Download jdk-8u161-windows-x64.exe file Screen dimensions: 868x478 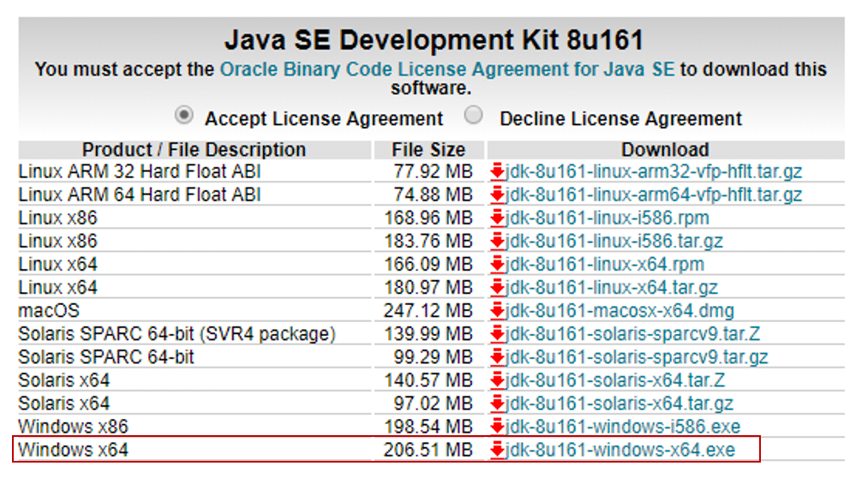(x=620, y=450)
